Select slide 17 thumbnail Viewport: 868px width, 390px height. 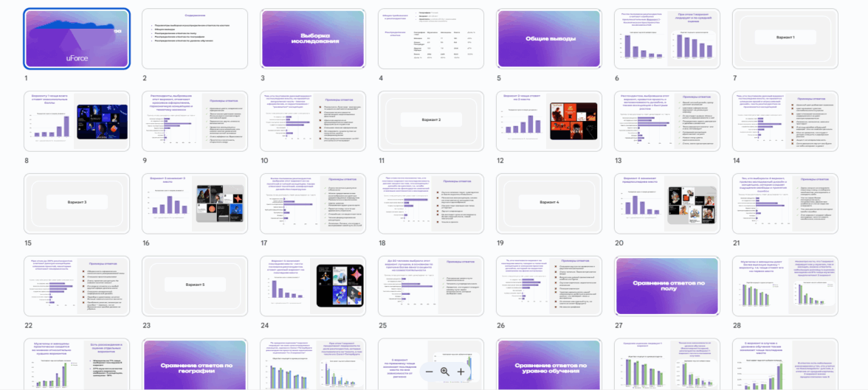click(x=313, y=203)
